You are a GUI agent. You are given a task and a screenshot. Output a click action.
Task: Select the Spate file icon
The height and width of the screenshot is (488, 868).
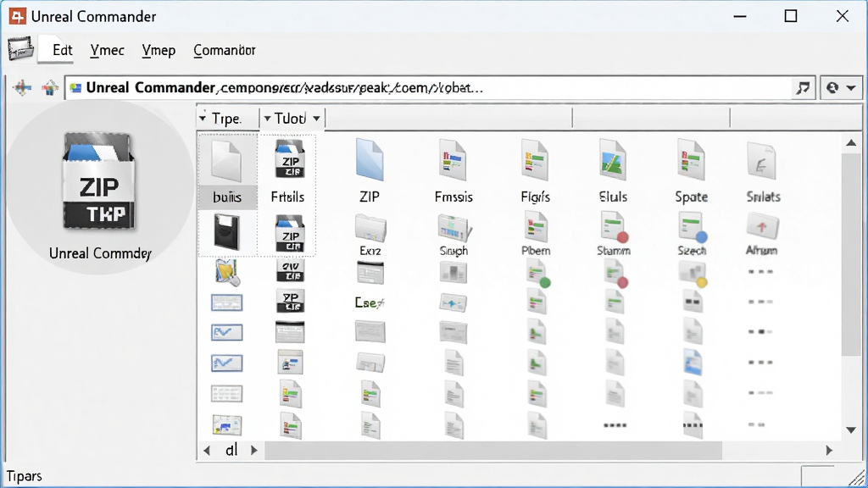[691, 160]
